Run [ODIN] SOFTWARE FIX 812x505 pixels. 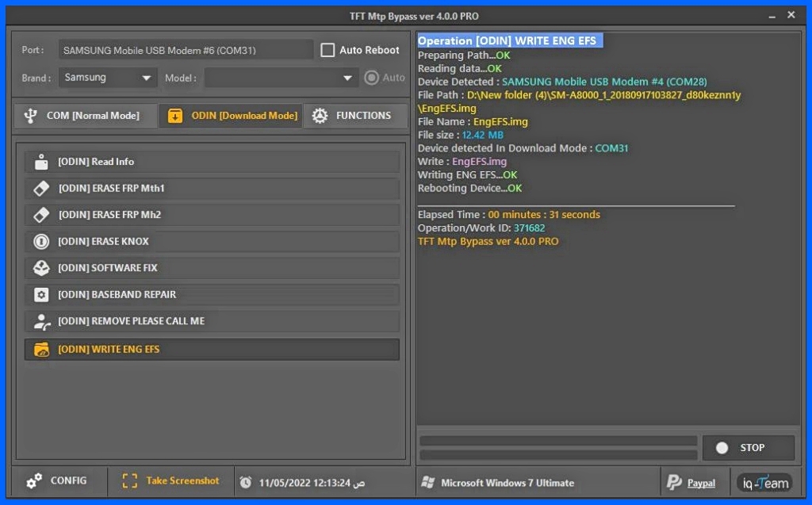pos(212,268)
